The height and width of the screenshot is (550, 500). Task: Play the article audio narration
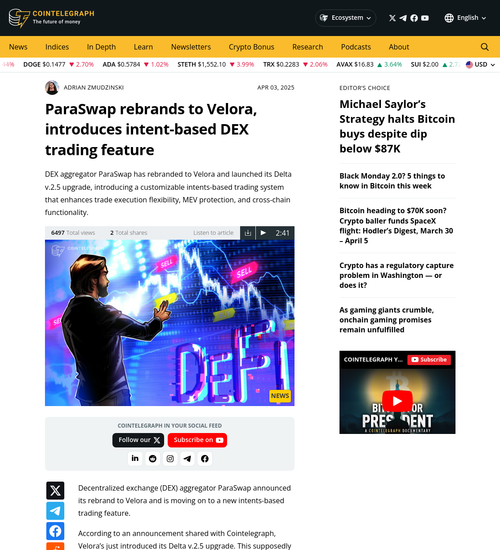point(263,233)
